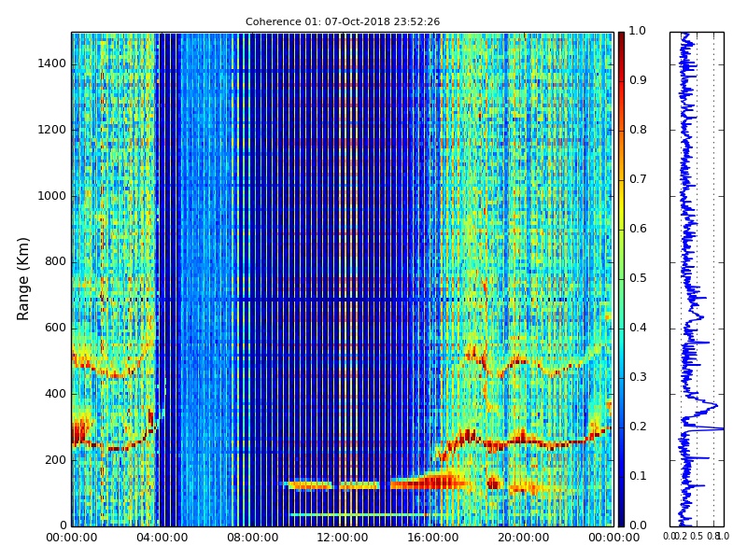747x560 pixels.
Task: Click the red coherence band near 120 km
Action: click(429, 482)
